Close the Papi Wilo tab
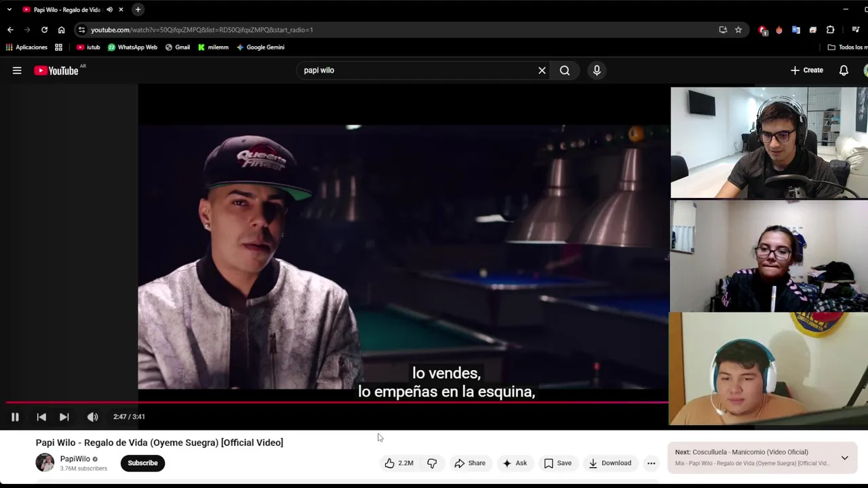This screenshot has height=488, width=868. pyautogui.click(x=121, y=9)
